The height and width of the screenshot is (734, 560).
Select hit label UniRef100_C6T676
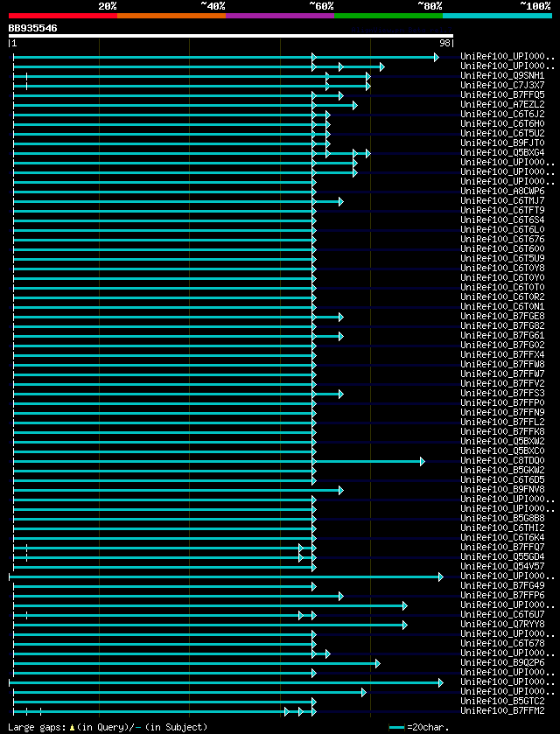click(502, 239)
